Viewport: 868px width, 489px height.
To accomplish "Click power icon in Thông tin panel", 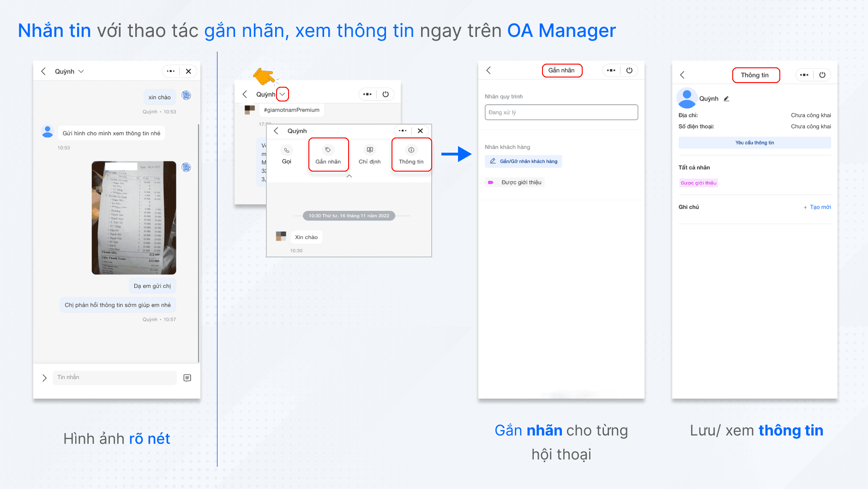I will click(822, 75).
